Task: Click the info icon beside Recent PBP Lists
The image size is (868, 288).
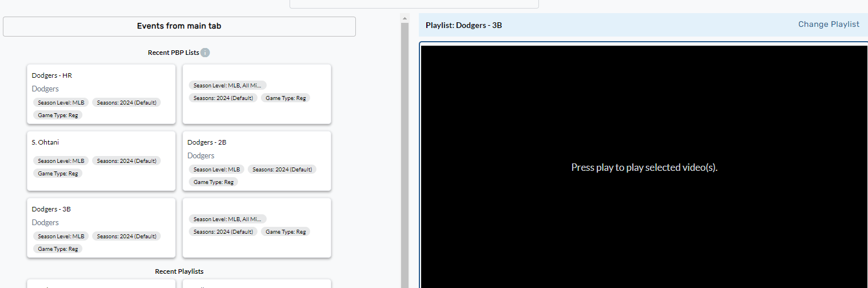Action: tap(205, 53)
